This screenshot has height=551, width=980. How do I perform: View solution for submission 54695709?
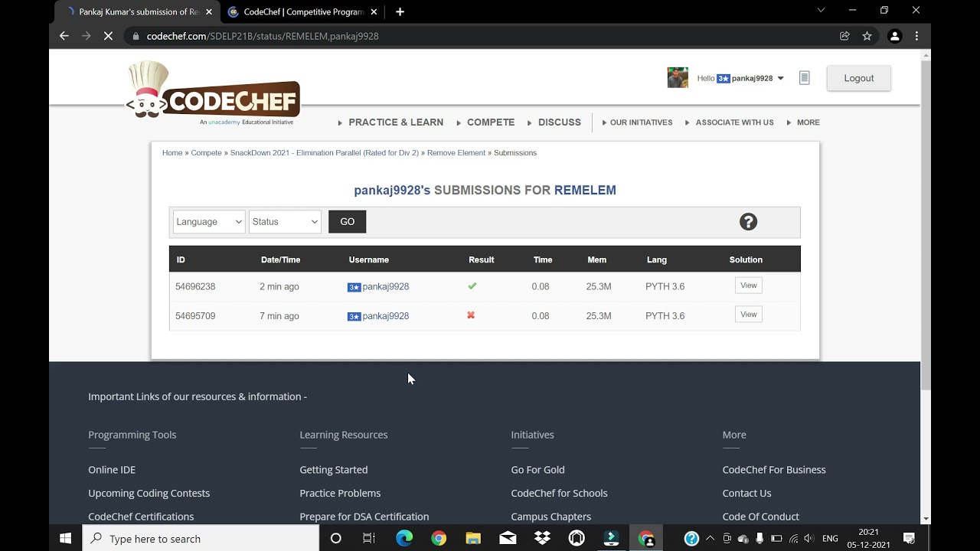(748, 315)
